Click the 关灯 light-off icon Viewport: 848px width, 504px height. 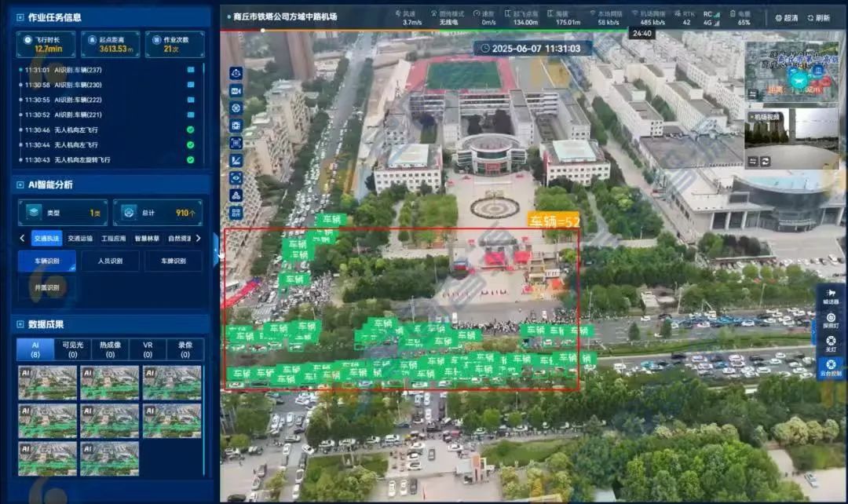pos(831,344)
